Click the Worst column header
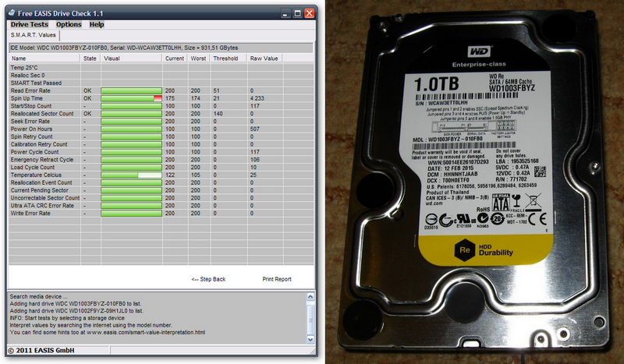Viewport: 624px width, 364px height. [199, 58]
